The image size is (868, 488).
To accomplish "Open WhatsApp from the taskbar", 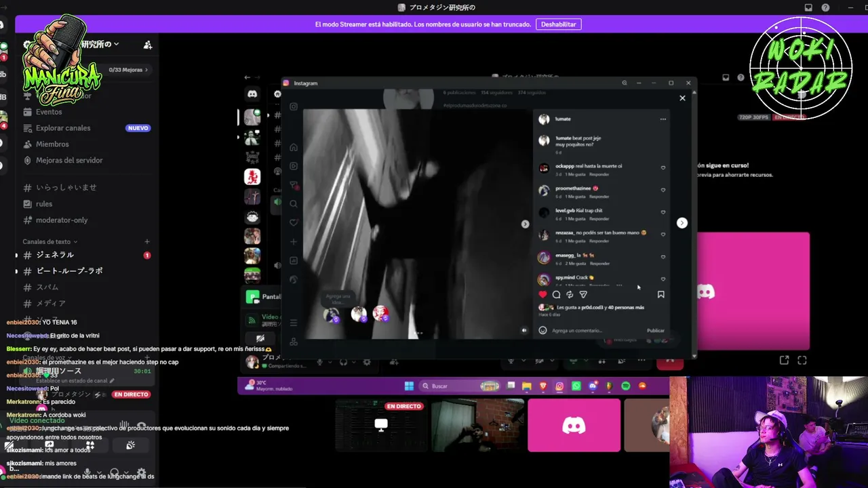I will point(576,386).
